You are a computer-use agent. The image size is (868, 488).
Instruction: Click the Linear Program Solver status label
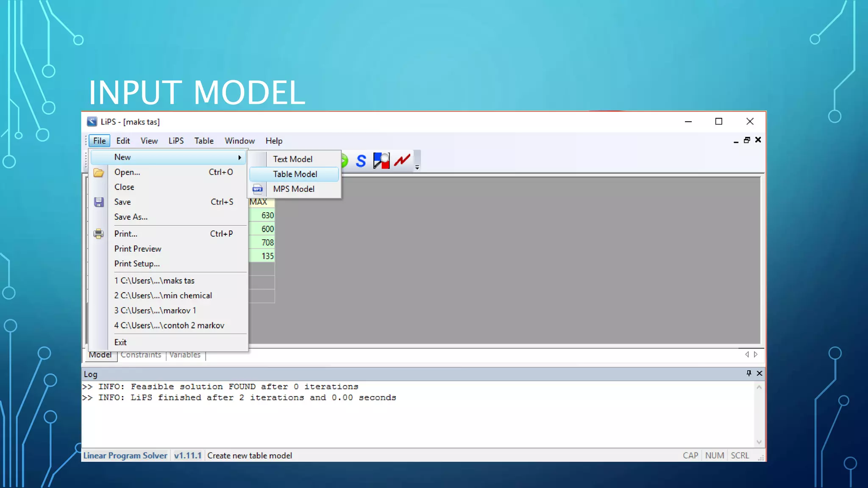[125, 455]
